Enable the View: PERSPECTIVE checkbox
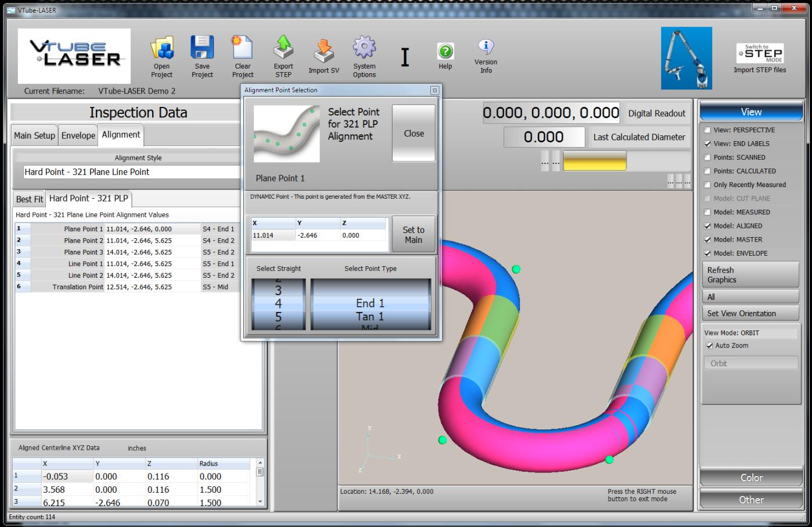812x527 pixels. [x=707, y=130]
